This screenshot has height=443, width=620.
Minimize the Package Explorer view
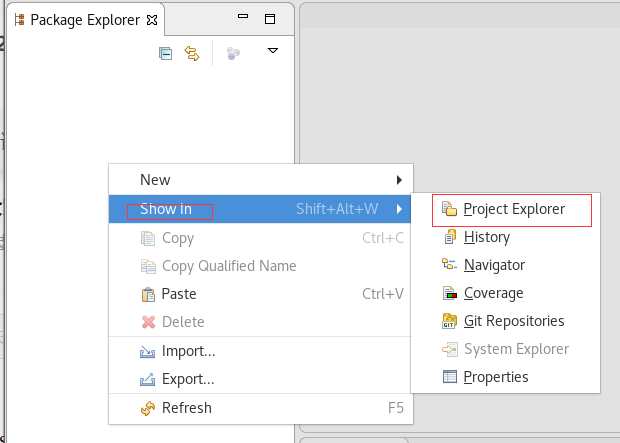point(243,16)
